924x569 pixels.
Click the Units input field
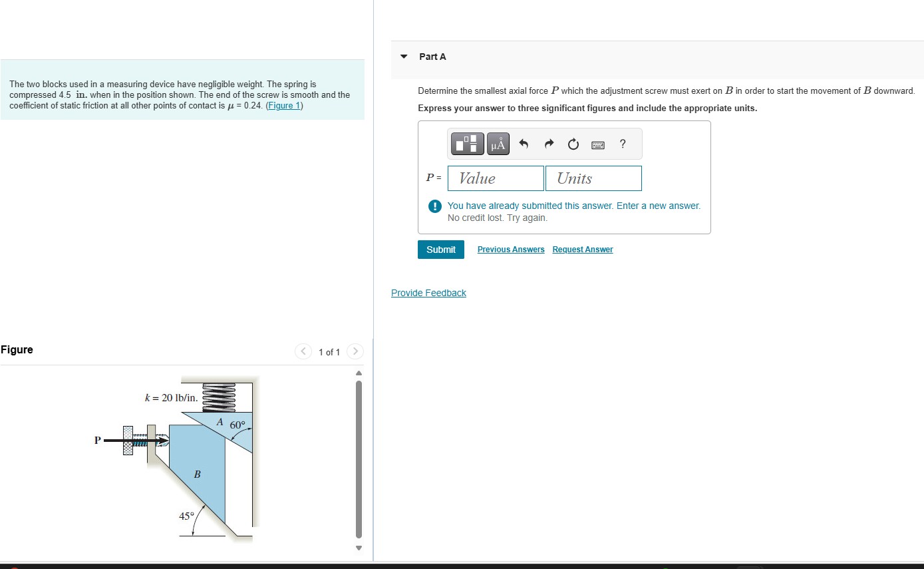pyautogui.click(x=593, y=178)
